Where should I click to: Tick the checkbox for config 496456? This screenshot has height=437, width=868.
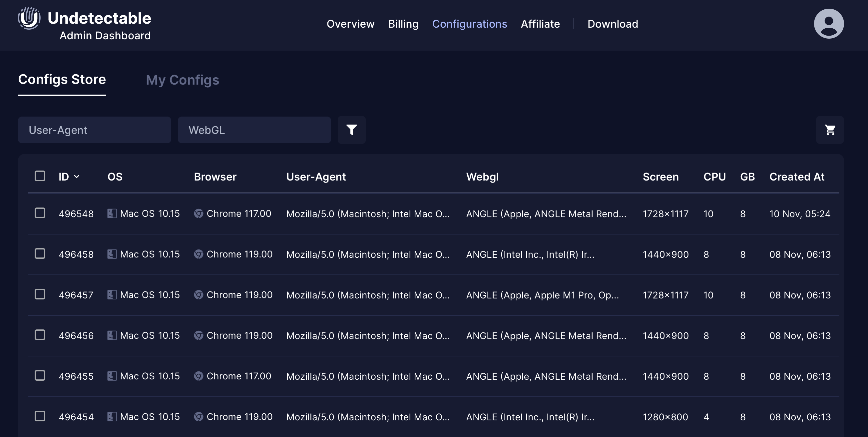tap(40, 335)
